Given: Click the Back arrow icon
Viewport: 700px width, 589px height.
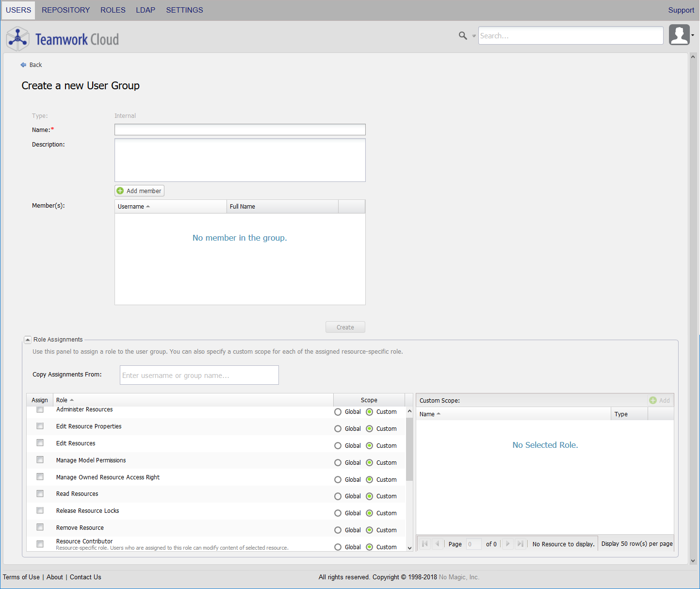Looking at the screenshot, I should [x=23, y=65].
